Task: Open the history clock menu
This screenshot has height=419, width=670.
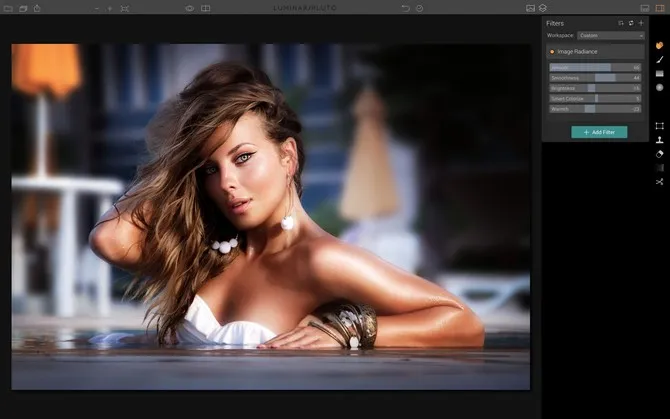Action: (419, 8)
